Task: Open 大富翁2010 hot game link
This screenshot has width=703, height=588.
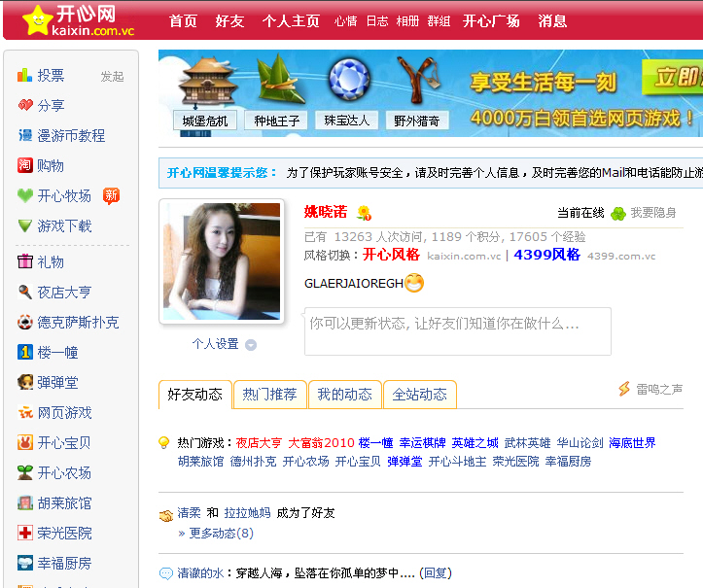Action: click(x=321, y=443)
